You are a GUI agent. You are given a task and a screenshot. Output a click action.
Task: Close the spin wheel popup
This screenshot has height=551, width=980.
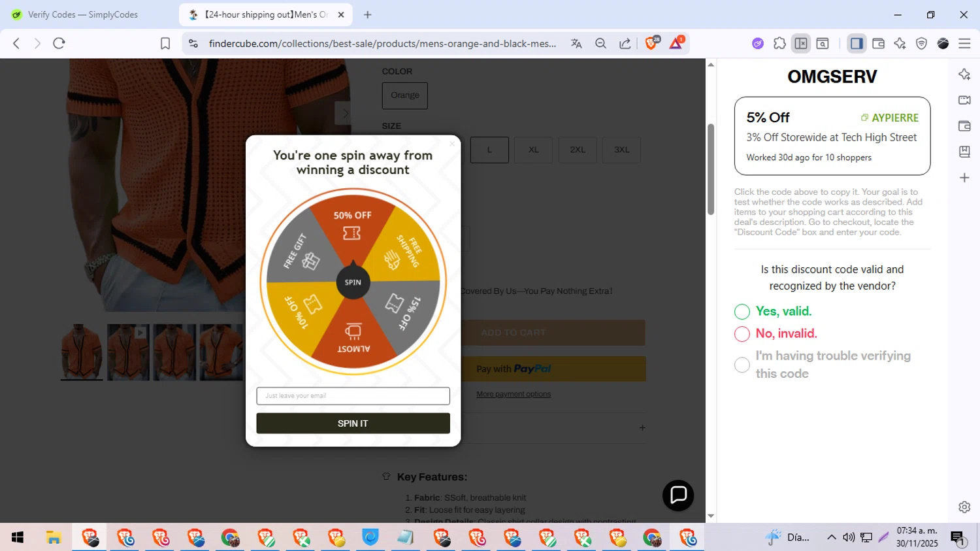tap(451, 144)
